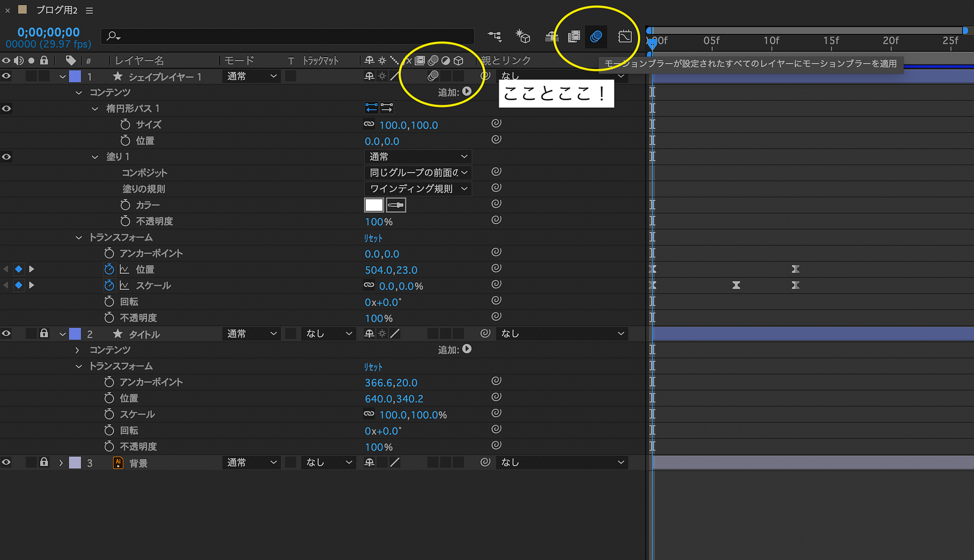Hide シェイプレイヤー 1 with its eye icon
The width and height of the screenshot is (974, 560).
click(x=6, y=76)
